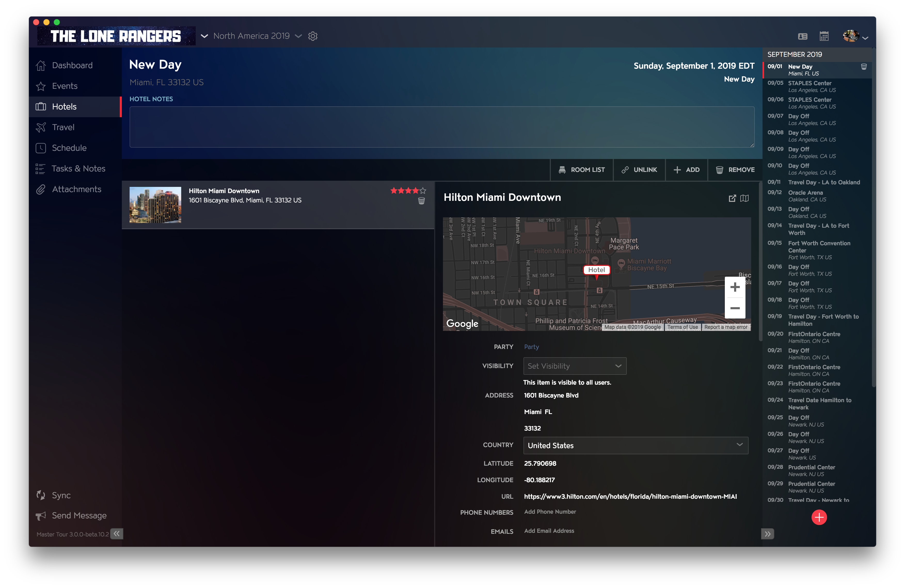Click the Hotels suitcase icon
Screen dimensions: 905x588
(x=41, y=107)
